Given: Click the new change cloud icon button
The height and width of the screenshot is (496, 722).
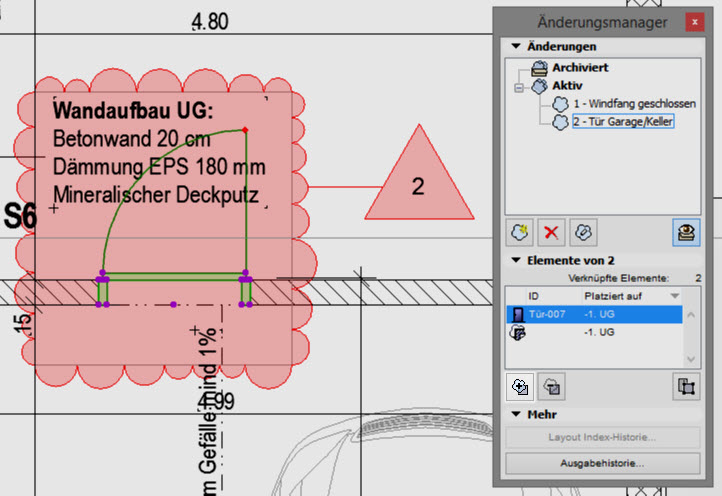Looking at the screenshot, I should (x=519, y=232).
